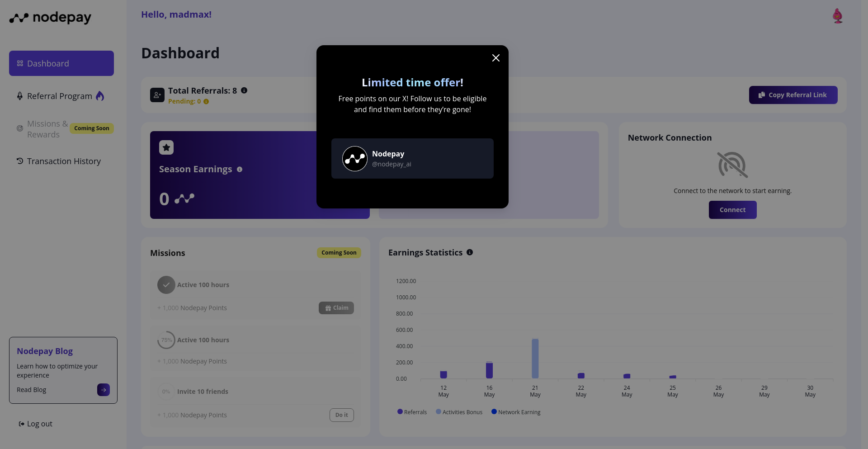Click the Limited time offer! heading
The height and width of the screenshot is (449, 868).
412,83
